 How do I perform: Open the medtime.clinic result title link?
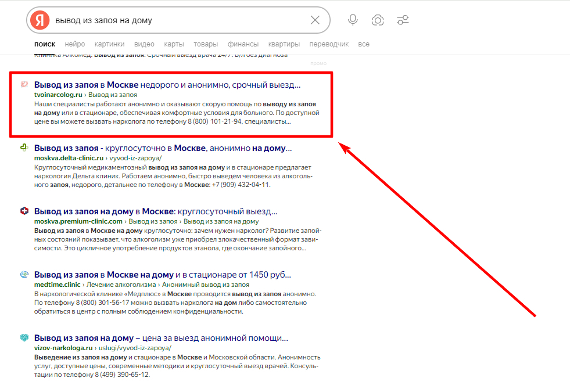(x=163, y=275)
